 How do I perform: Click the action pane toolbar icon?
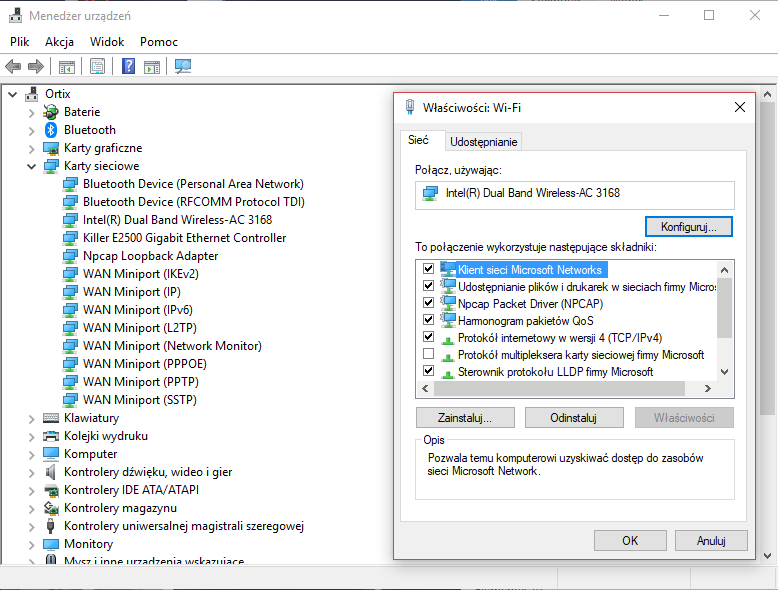coord(152,66)
